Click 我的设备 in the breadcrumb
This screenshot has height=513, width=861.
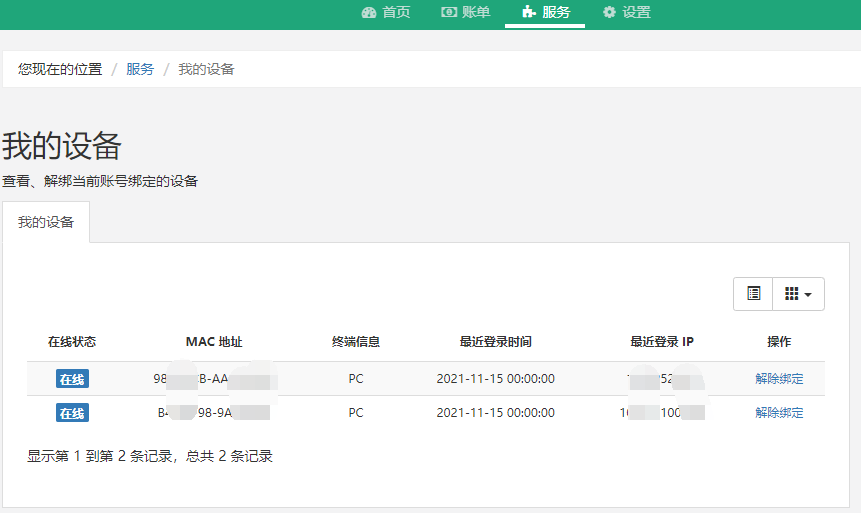(x=206, y=69)
